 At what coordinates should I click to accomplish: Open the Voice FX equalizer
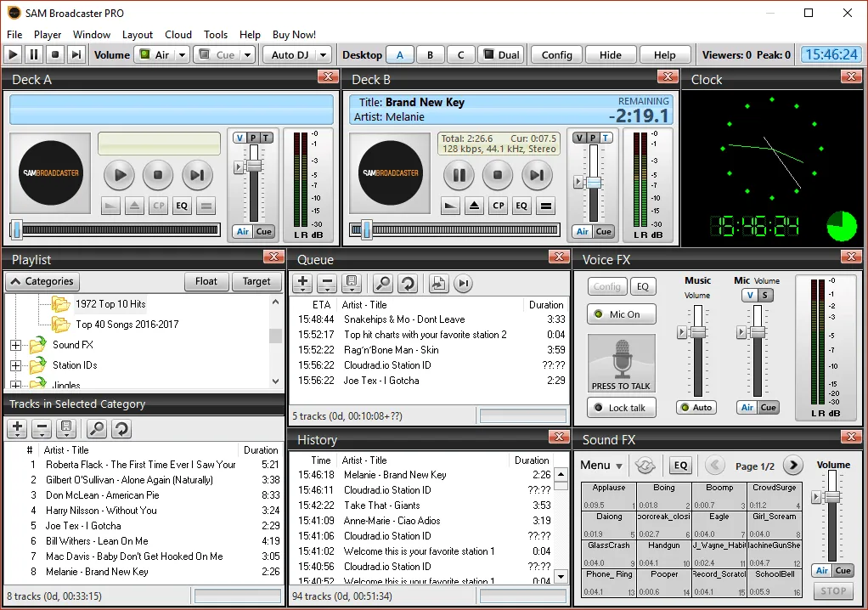pos(644,285)
